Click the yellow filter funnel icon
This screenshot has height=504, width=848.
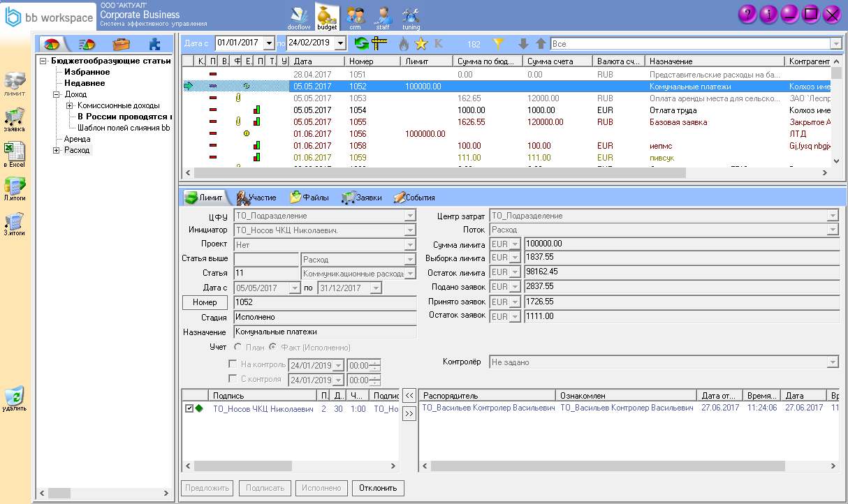[498, 44]
